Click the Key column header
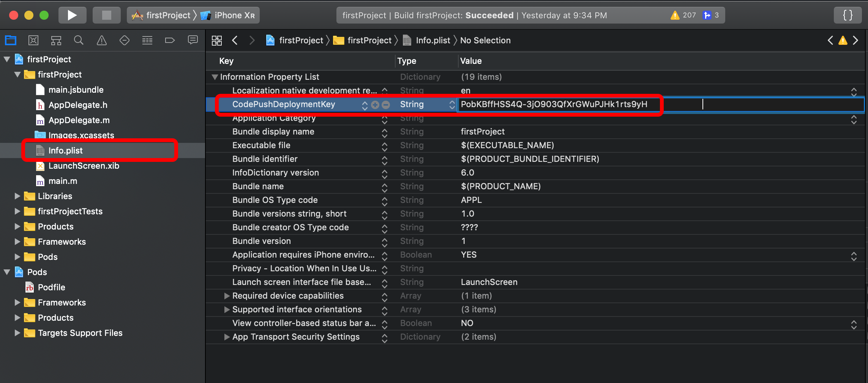This screenshot has height=383, width=868. [226, 61]
